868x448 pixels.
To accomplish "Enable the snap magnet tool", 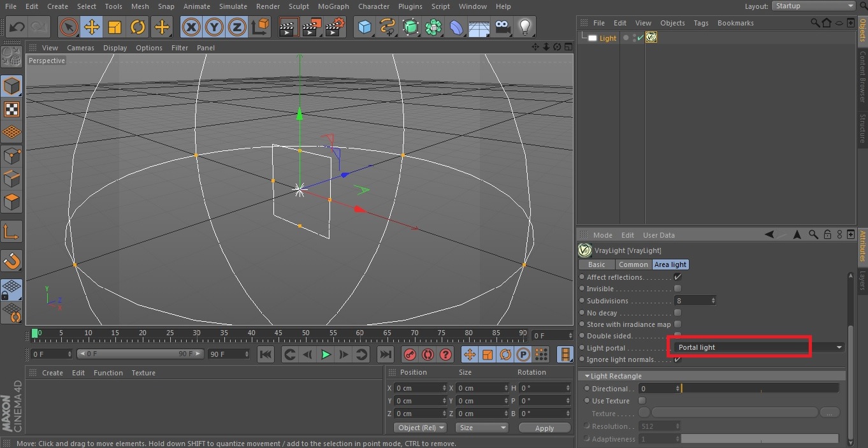I will point(11,261).
